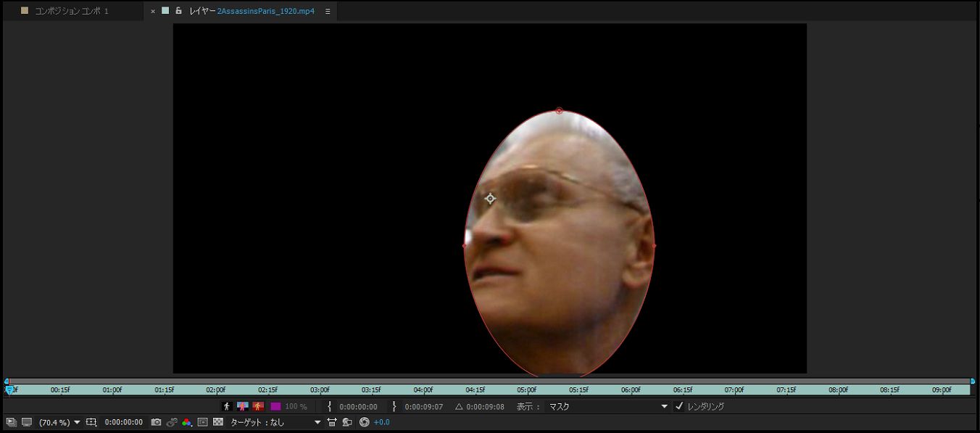The height and width of the screenshot is (433, 980).
Task: Click the In point time 0:00:00:00
Action: tap(358, 407)
